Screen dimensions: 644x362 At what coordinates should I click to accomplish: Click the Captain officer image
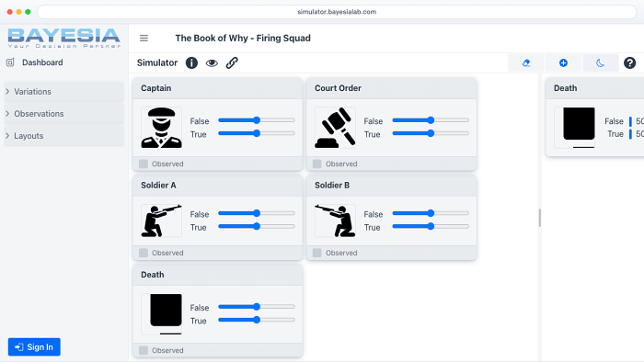coord(161,128)
